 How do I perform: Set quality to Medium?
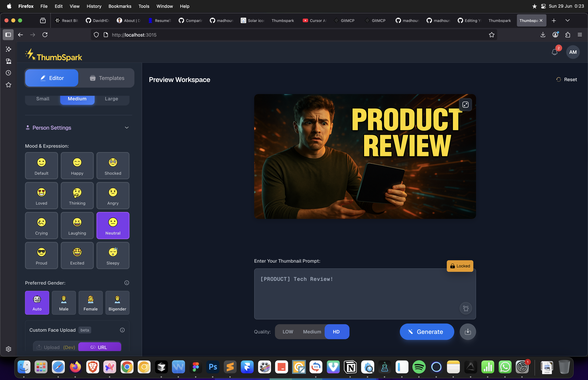312,332
